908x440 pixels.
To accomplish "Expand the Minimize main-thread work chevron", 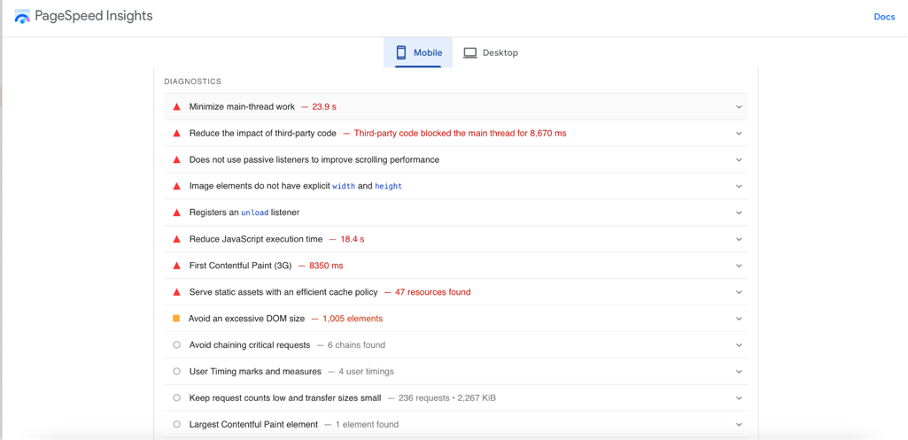I will (x=739, y=107).
